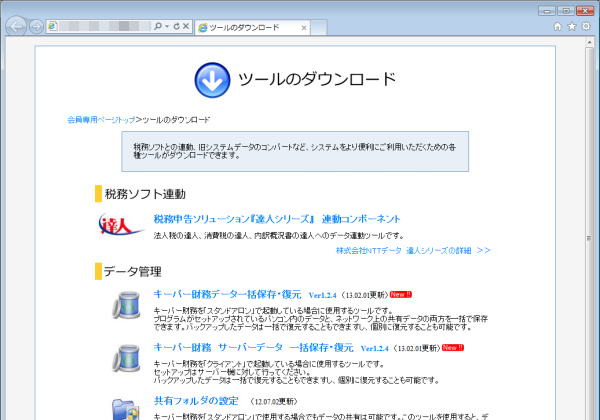Open 税務申告ソリューション達人シリーズ 連動コンポーネント link

(277, 219)
